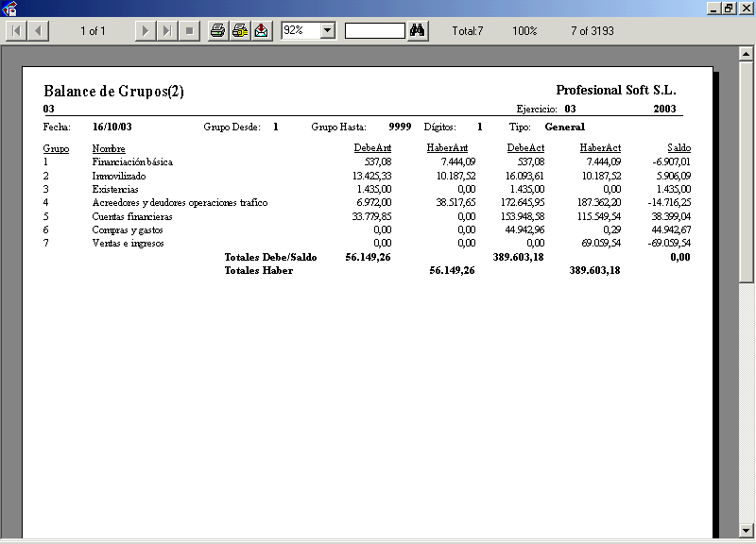Jump to the last report page
Image resolution: width=756 pixels, height=544 pixels.
coord(166,31)
